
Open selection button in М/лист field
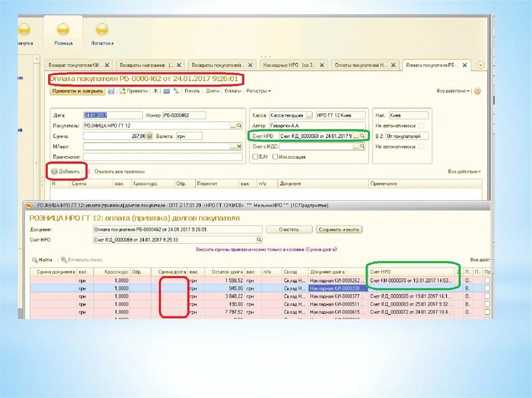tap(233, 146)
